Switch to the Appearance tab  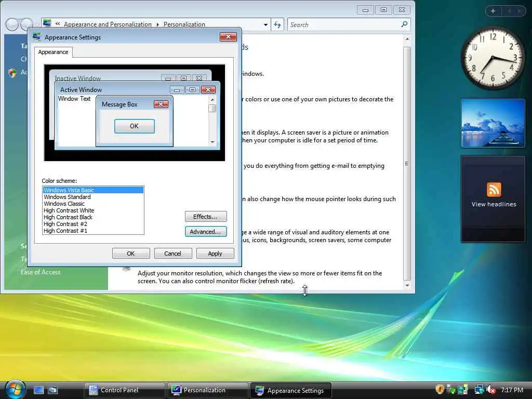[54, 52]
